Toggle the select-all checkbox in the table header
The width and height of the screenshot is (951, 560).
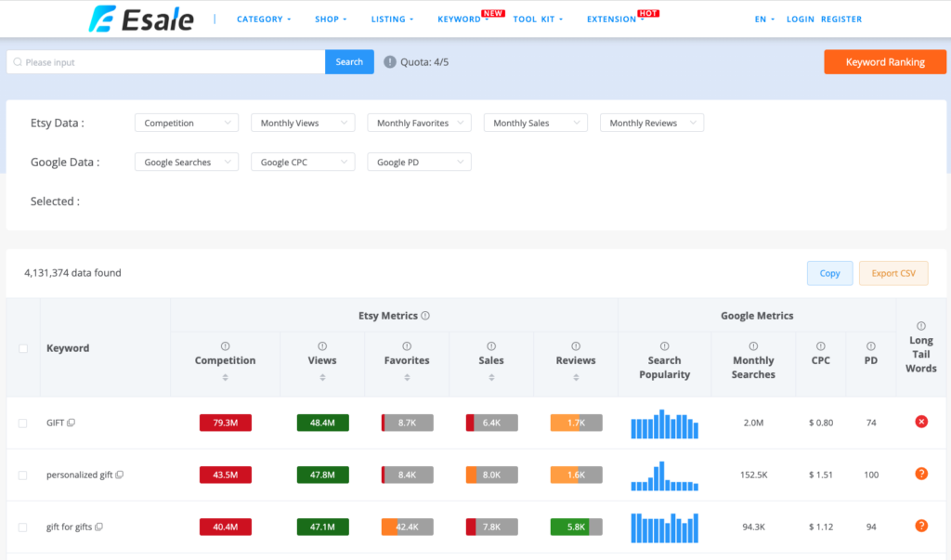(x=23, y=347)
